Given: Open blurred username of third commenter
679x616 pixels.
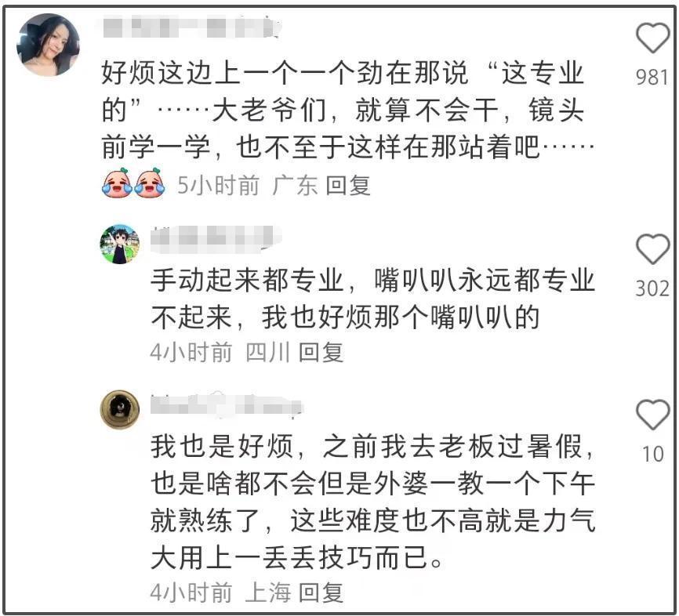Looking at the screenshot, I should (226, 406).
